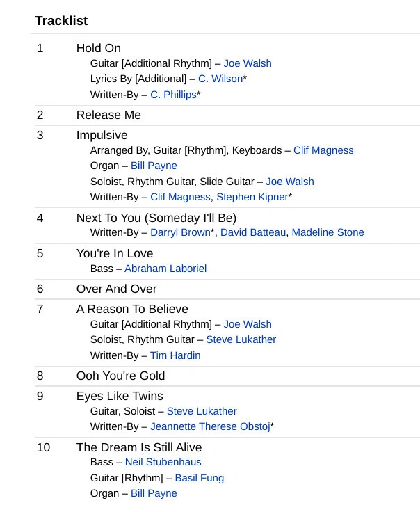Open Bill Payne under The Dream Is Still Alive

[154, 493]
